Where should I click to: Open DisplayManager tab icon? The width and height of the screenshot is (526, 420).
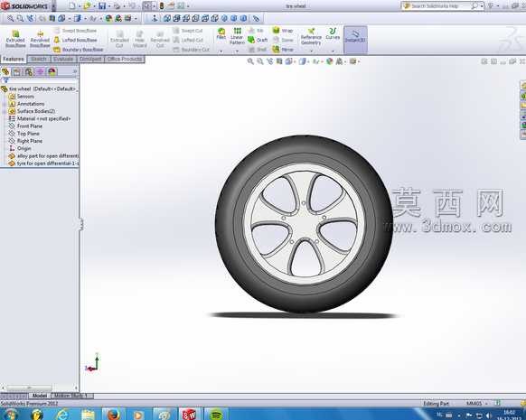[52, 71]
